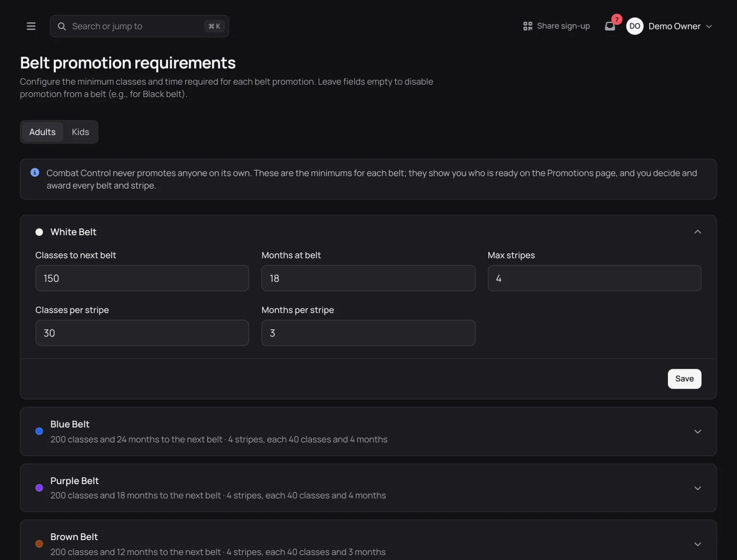Image resolution: width=737 pixels, height=560 pixels.
Task: Click the Brown Belt heading
Action: (x=74, y=537)
